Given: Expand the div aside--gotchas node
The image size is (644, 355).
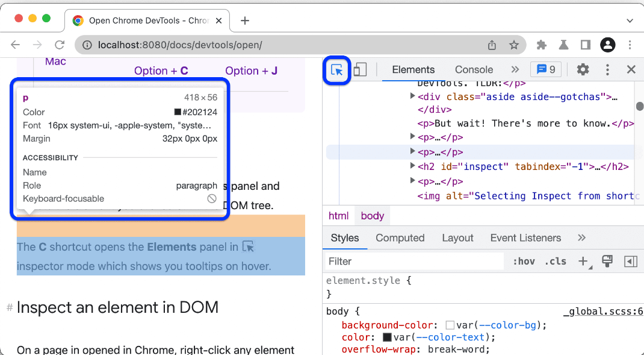Looking at the screenshot, I should pos(412,96).
